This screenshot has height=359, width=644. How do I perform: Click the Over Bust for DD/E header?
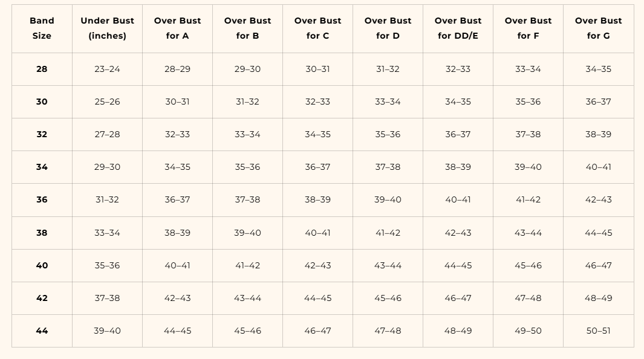tap(458, 28)
